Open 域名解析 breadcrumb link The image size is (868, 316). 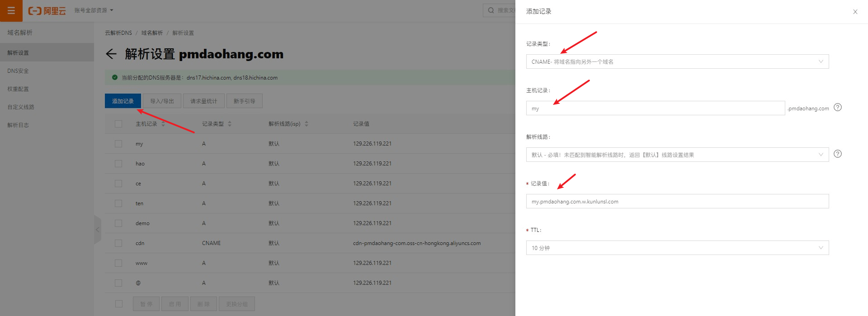(152, 33)
